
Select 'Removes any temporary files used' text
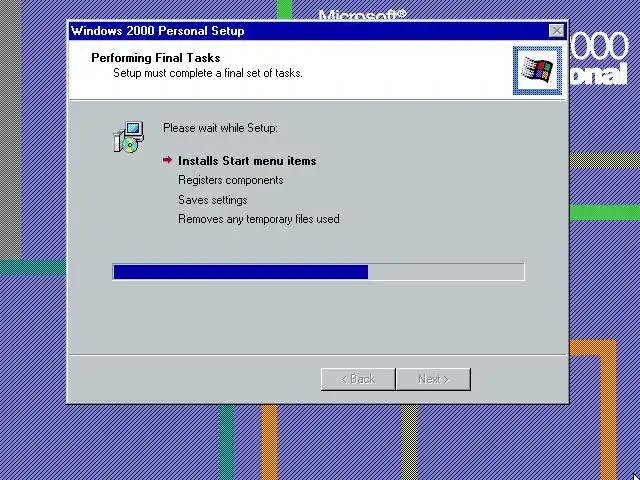click(259, 219)
